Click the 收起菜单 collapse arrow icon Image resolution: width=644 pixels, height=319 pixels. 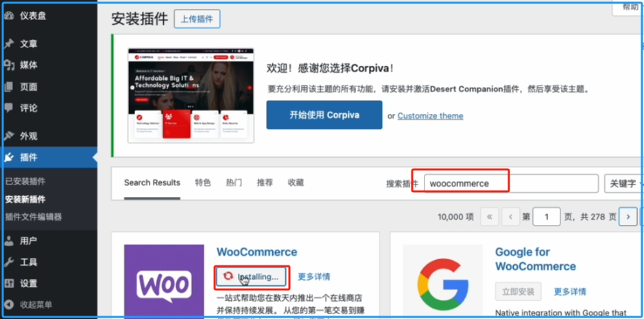(x=9, y=305)
